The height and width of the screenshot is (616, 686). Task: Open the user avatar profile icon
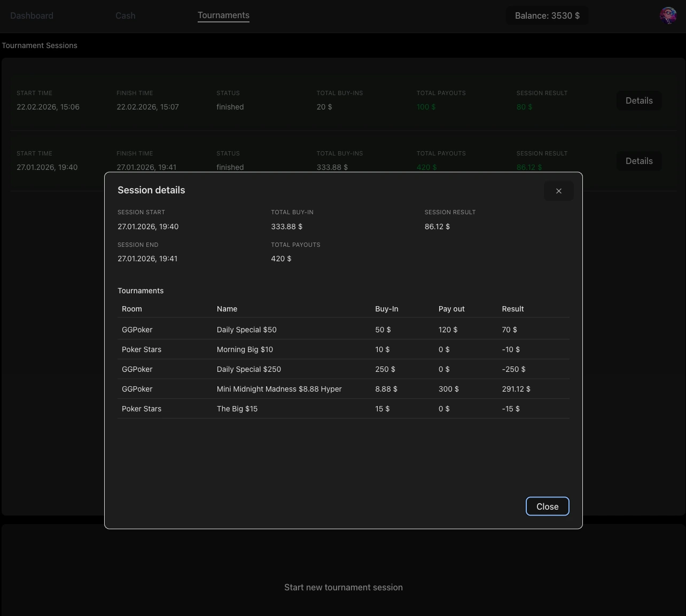tap(668, 15)
